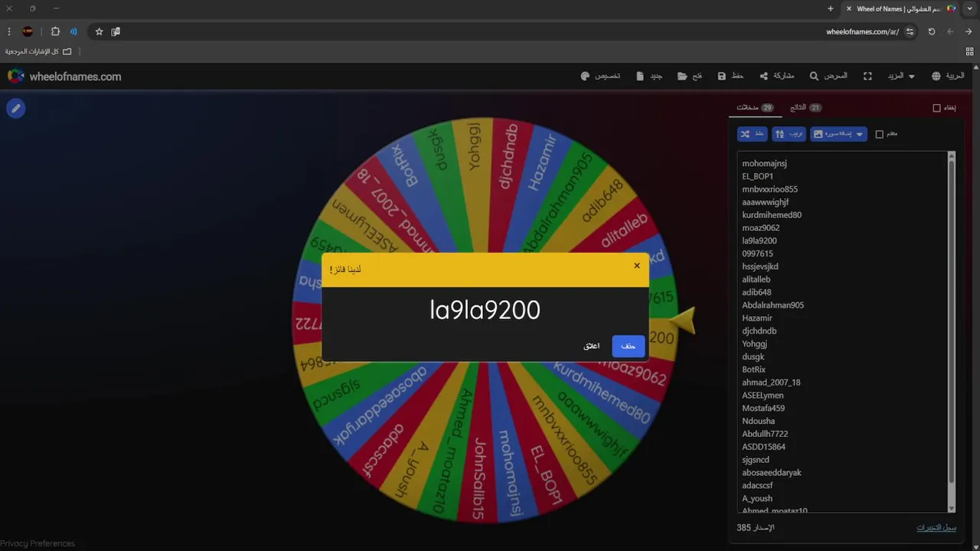Viewport: 980px width, 551px height.
Task: Click the winner name la9la9200 in dialog
Action: coord(485,310)
